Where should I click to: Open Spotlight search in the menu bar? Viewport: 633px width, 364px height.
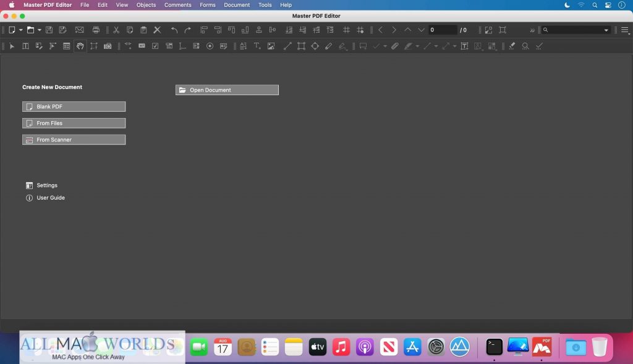(x=595, y=5)
